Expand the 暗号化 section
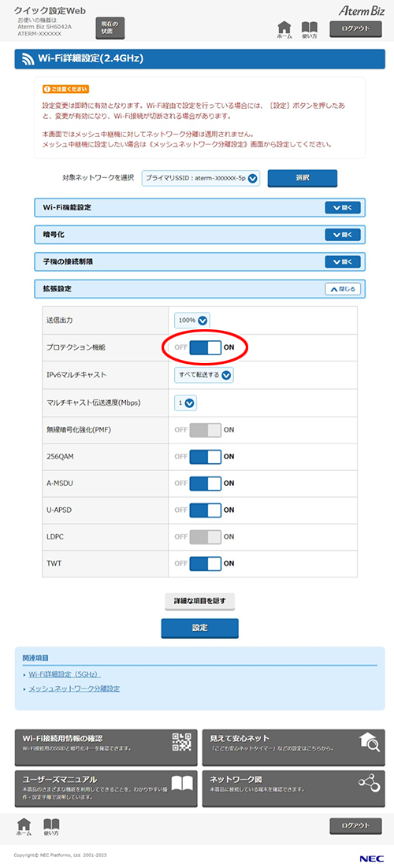The image size is (394, 868). coord(343,235)
